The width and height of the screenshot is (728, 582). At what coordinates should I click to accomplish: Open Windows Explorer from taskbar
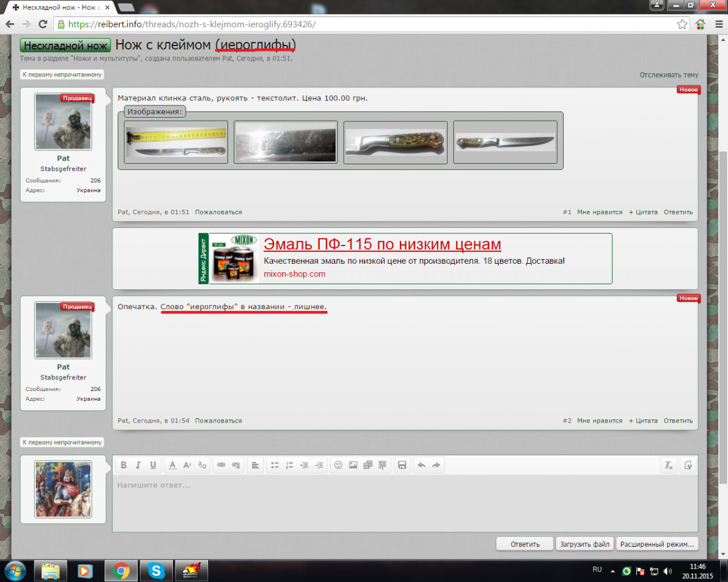50,571
